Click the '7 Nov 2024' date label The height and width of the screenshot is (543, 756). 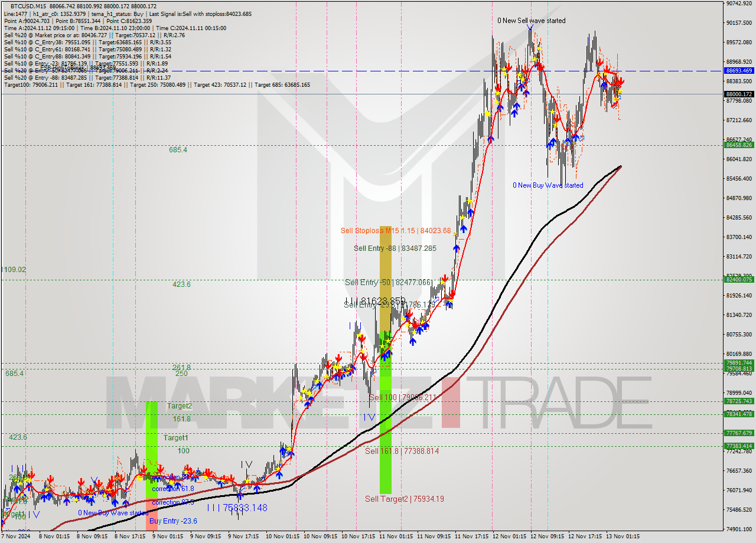pos(14,537)
